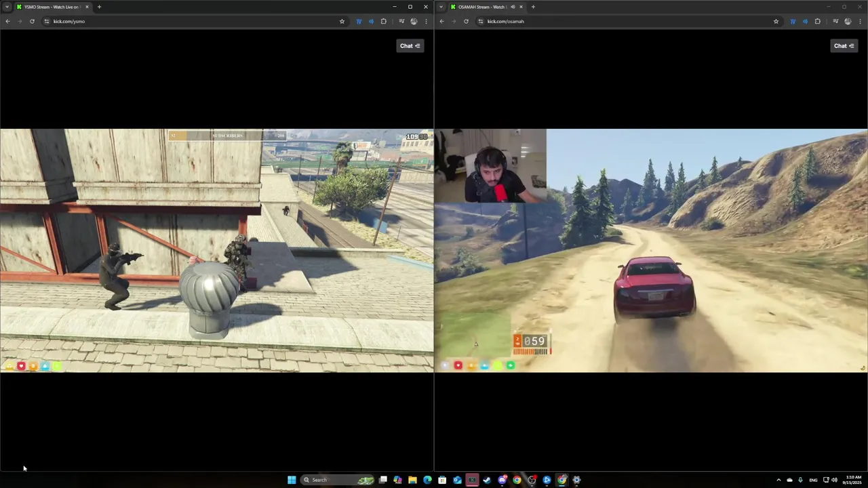Open media controls in OSAMAH window

tap(835, 21)
